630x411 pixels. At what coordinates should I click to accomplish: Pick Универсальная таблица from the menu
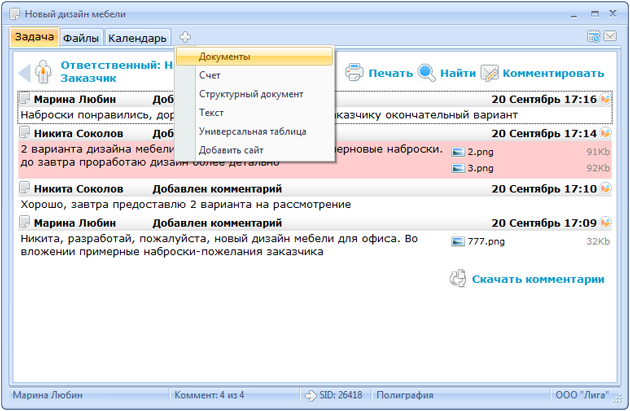pos(254,131)
